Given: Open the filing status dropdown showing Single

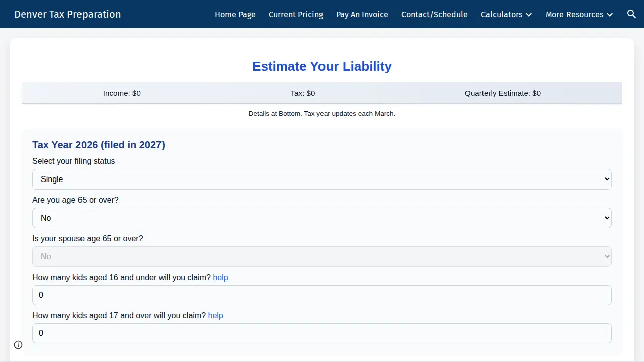Looking at the screenshot, I should 322,179.
